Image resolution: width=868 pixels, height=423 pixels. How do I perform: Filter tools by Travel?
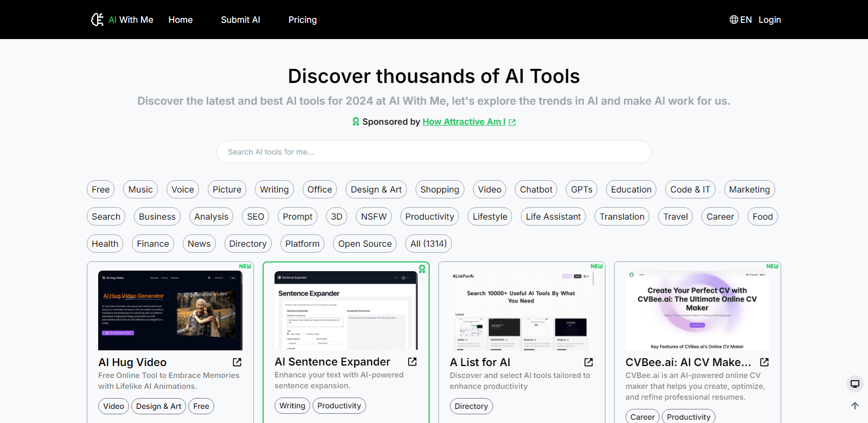pyautogui.click(x=675, y=216)
